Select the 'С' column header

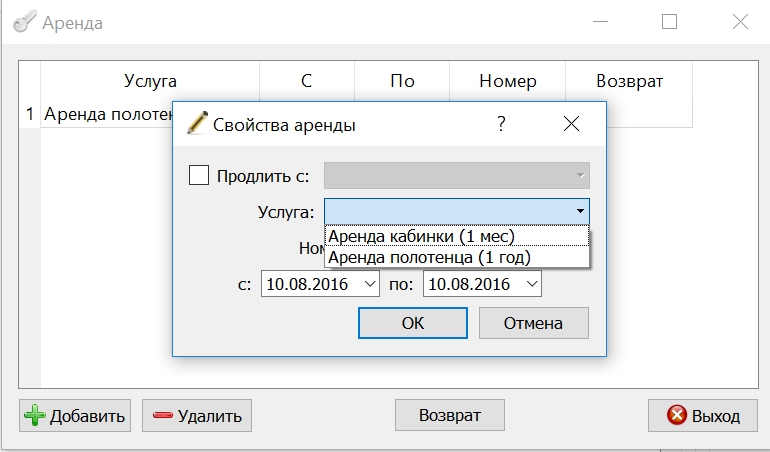pyautogui.click(x=307, y=81)
